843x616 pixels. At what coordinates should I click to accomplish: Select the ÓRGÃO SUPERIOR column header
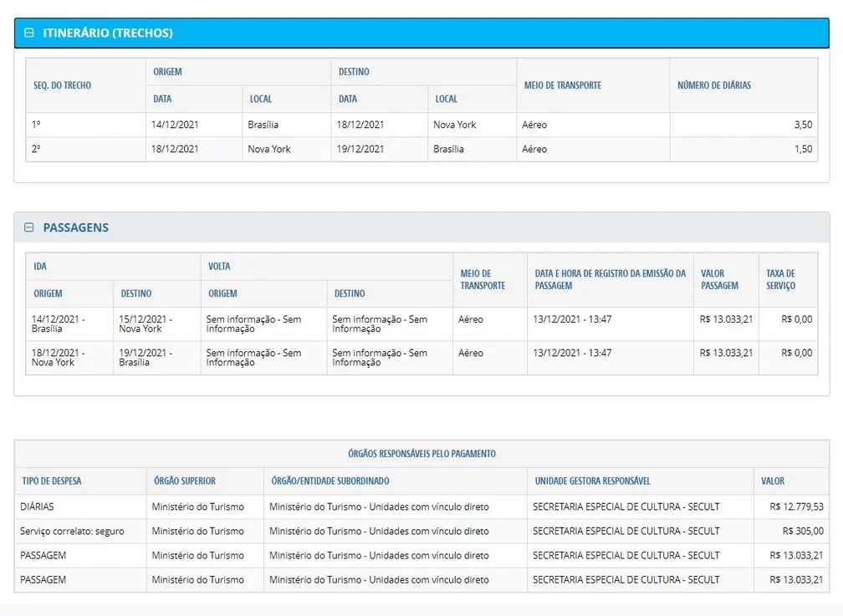[185, 481]
